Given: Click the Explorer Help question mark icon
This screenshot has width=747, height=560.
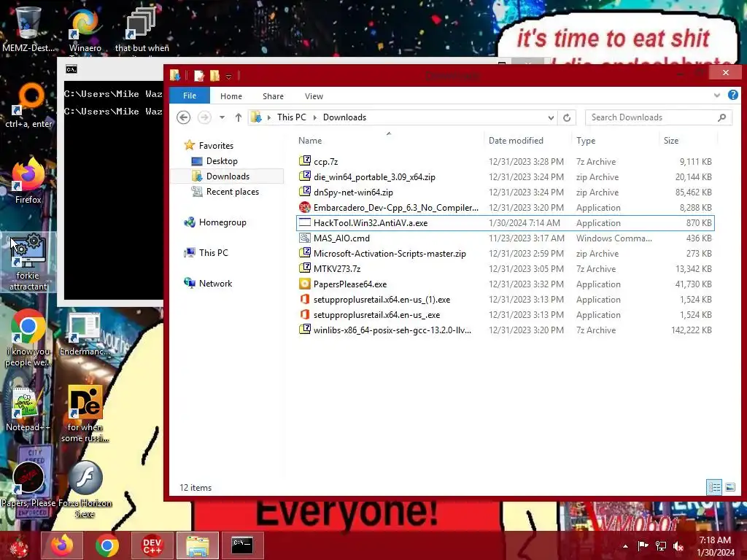Looking at the screenshot, I should (732, 96).
